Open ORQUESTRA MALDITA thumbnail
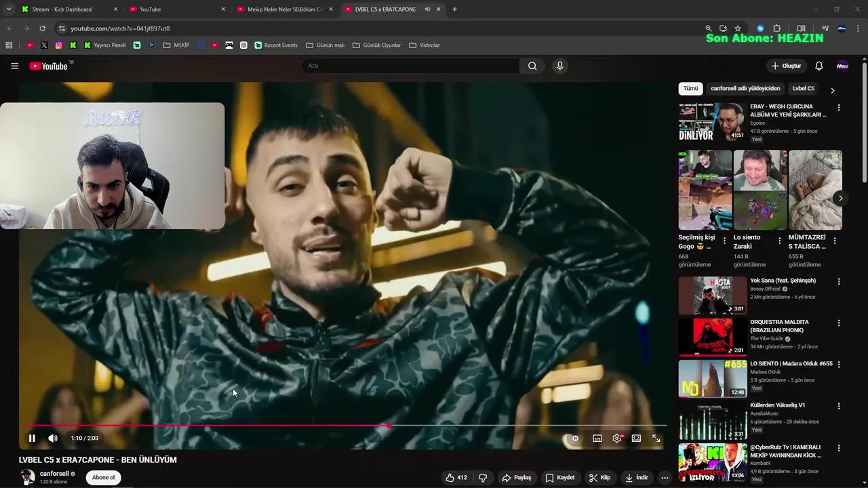Viewport: 868px width, 488px height. 712,337
